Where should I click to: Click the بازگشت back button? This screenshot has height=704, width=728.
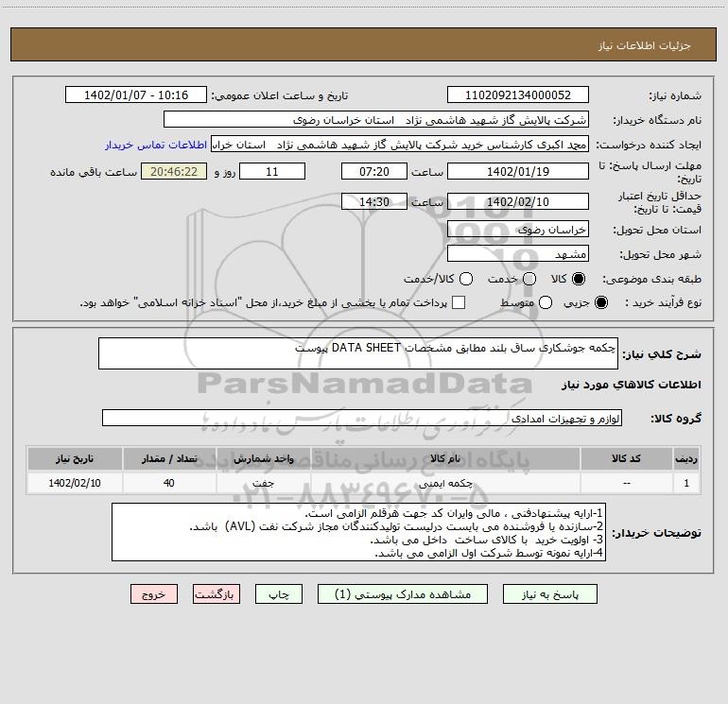(x=217, y=594)
